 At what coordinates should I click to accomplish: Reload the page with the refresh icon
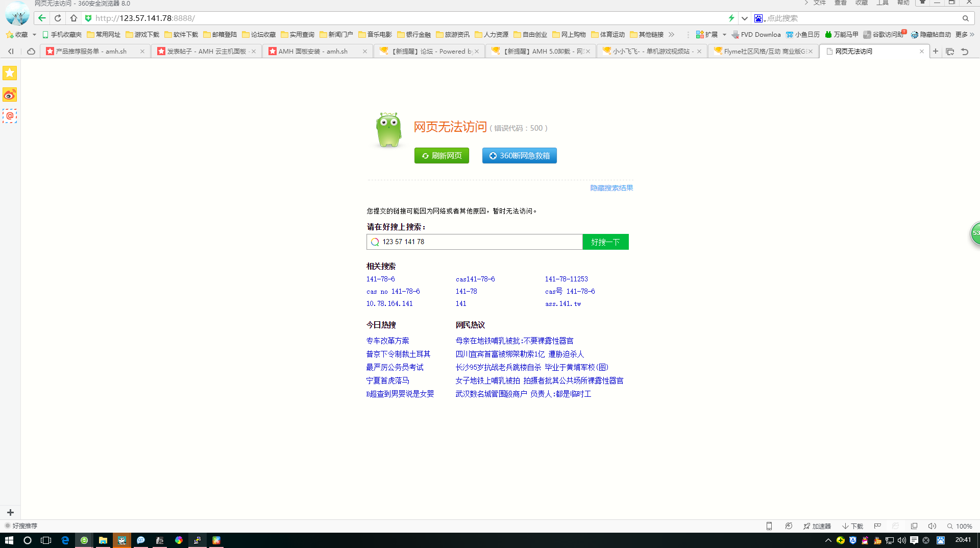(x=58, y=18)
